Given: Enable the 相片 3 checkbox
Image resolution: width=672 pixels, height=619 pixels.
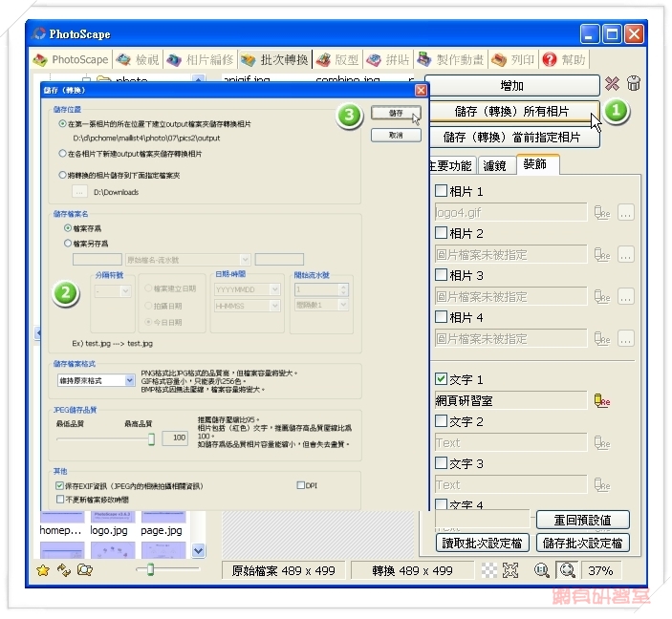Looking at the screenshot, I should 441,274.
